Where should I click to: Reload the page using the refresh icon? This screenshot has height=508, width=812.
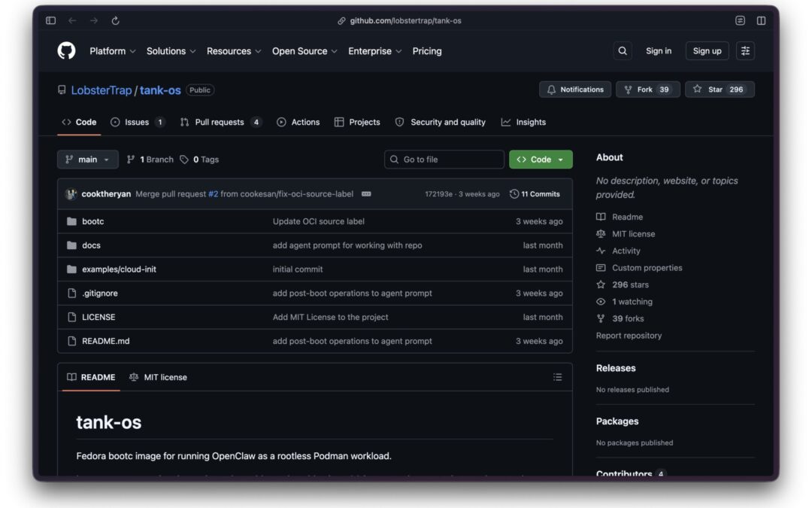(x=116, y=21)
